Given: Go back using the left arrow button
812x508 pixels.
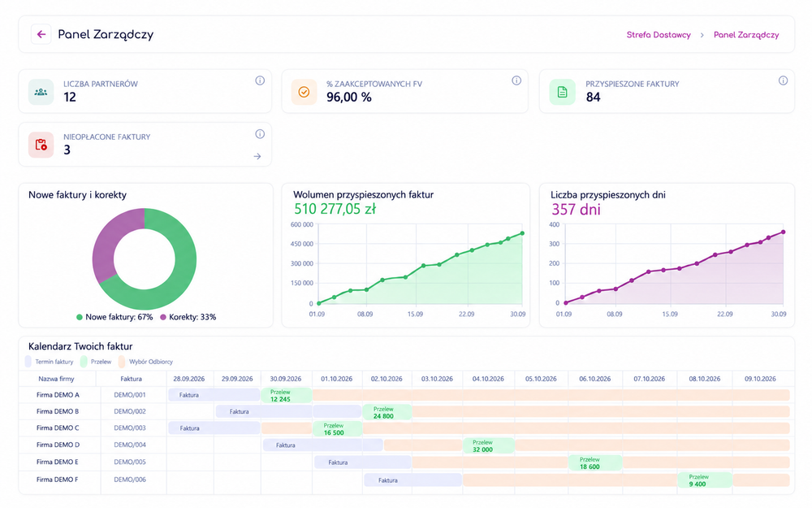Looking at the screenshot, I should pyautogui.click(x=41, y=34).
